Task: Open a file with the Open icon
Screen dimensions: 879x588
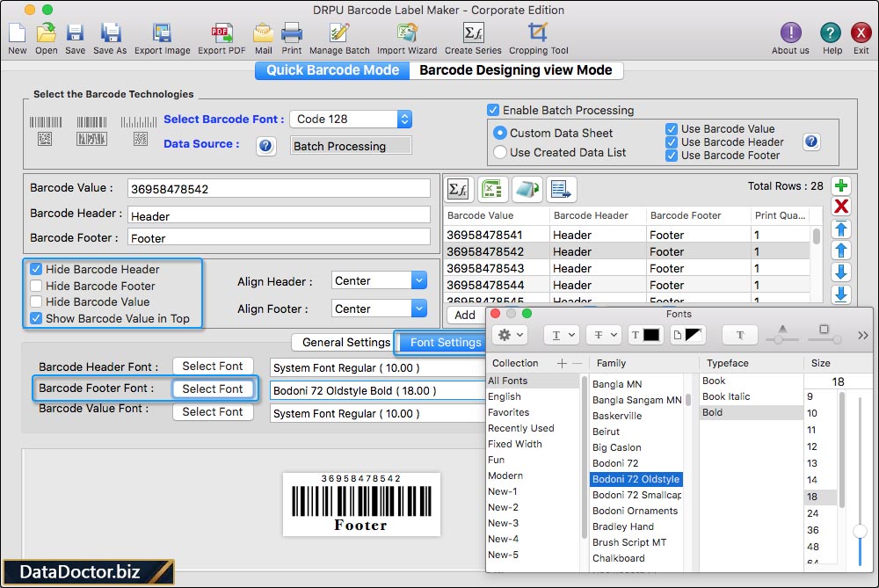Action: pyautogui.click(x=47, y=33)
